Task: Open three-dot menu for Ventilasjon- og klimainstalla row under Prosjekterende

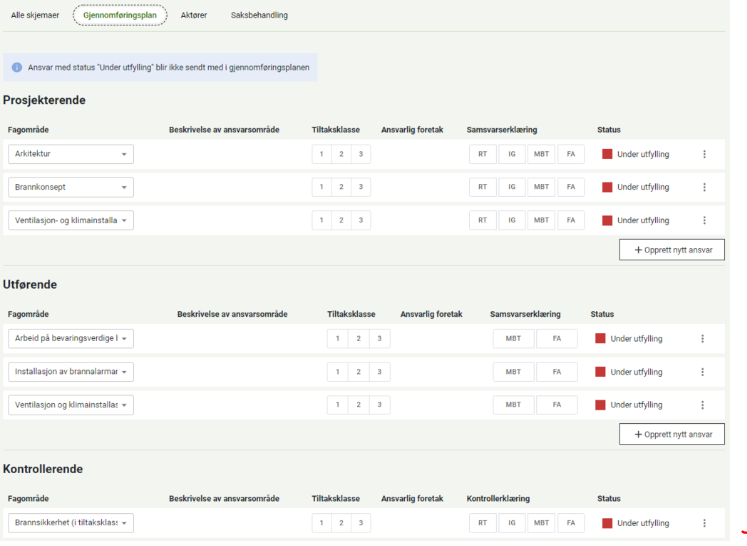Action: coord(704,220)
